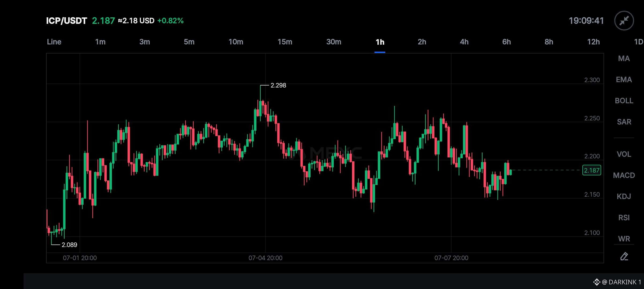Select the 8h timeframe

549,42
